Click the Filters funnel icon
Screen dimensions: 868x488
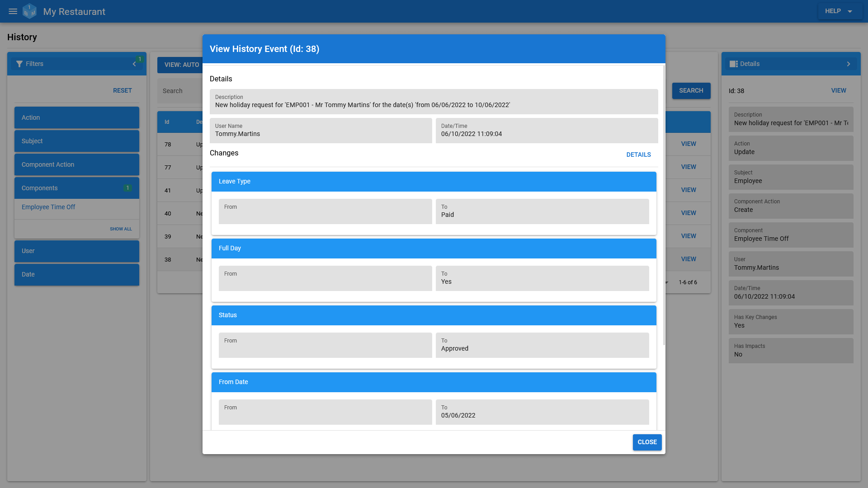[x=19, y=64]
